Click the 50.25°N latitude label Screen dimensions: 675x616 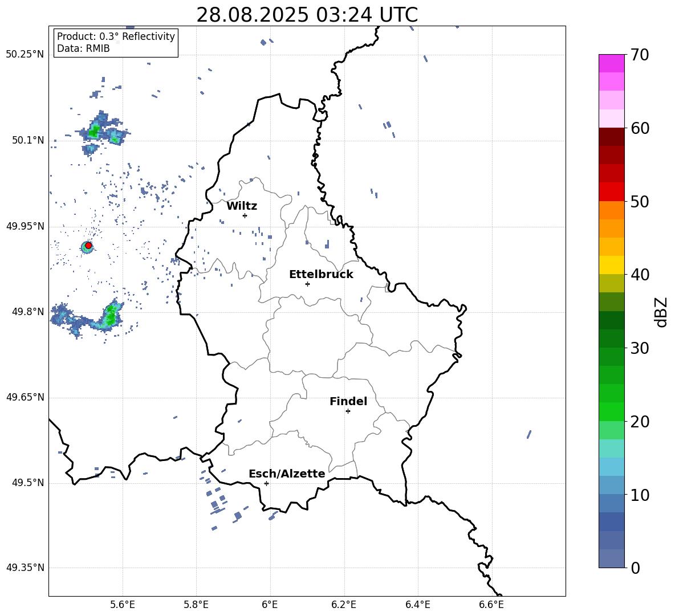(x=25, y=55)
